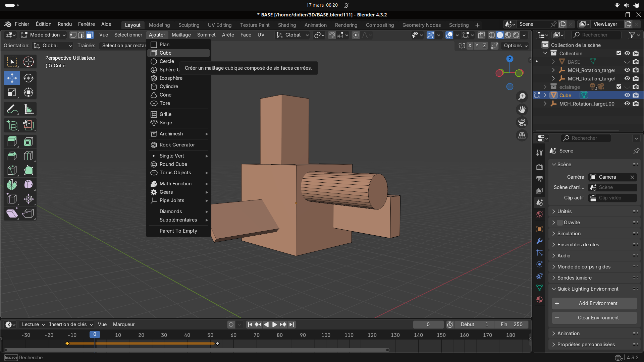Switch to face select mode
This screenshot has height=362, width=644.
click(x=90, y=35)
